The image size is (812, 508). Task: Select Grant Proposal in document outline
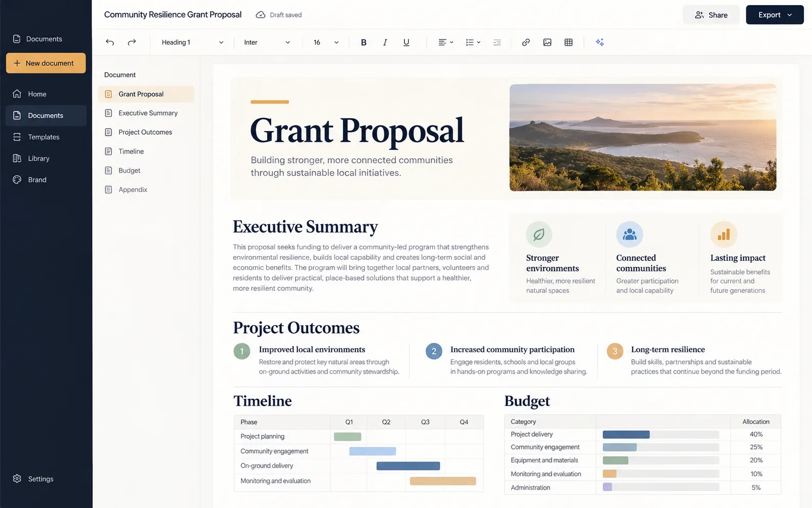tap(145, 94)
